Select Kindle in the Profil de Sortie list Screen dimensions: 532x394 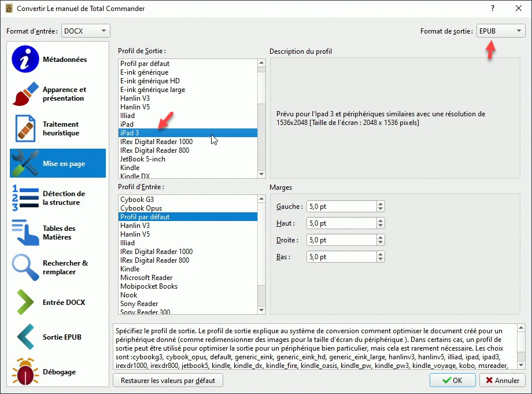130,168
